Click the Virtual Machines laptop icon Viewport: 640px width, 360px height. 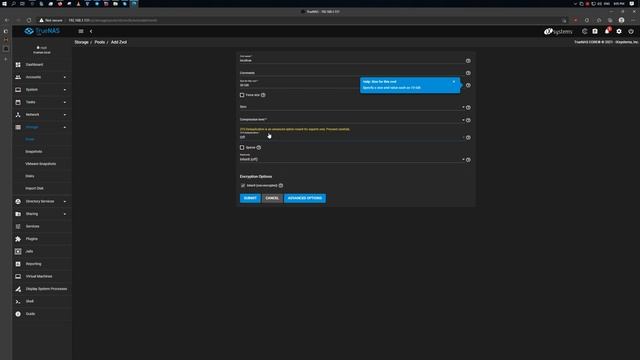coord(18,276)
